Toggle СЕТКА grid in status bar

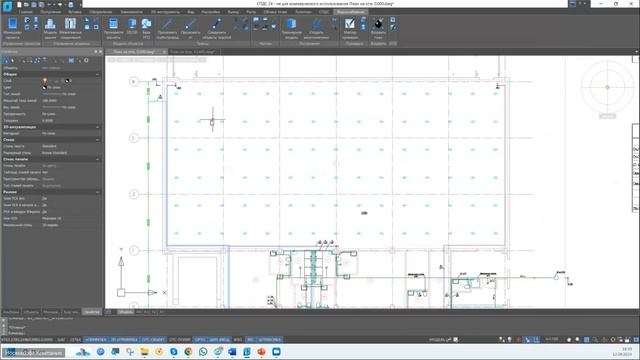pos(75,340)
